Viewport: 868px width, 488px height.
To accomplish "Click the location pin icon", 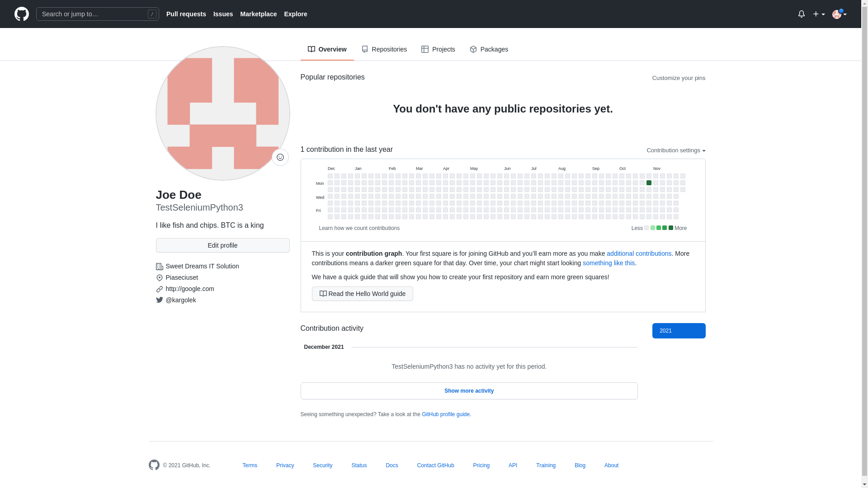I will (159, 278).
